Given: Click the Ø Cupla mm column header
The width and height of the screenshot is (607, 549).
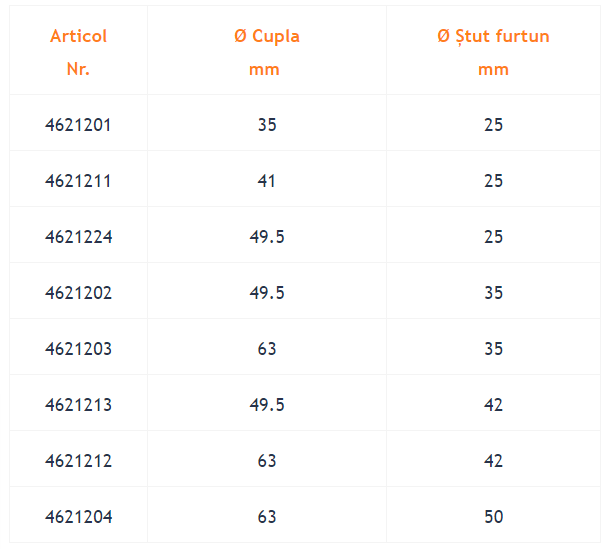Looking at the screenshot, I should (x=267, y=53).
